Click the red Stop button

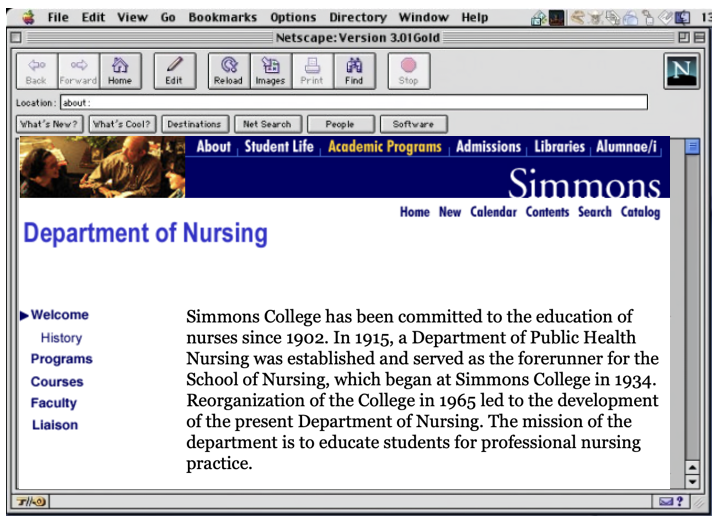(x=409, y=71)
